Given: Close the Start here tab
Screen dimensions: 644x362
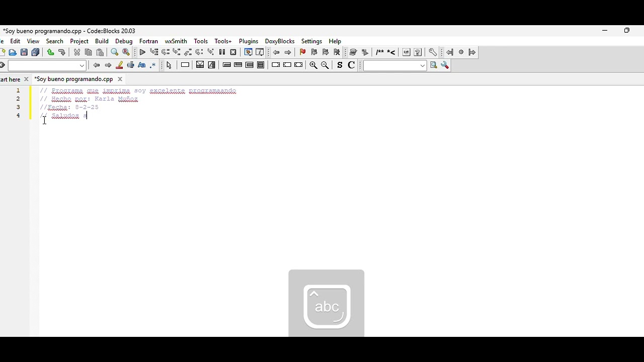Looking at the screenshot, I should coord(26,79).
